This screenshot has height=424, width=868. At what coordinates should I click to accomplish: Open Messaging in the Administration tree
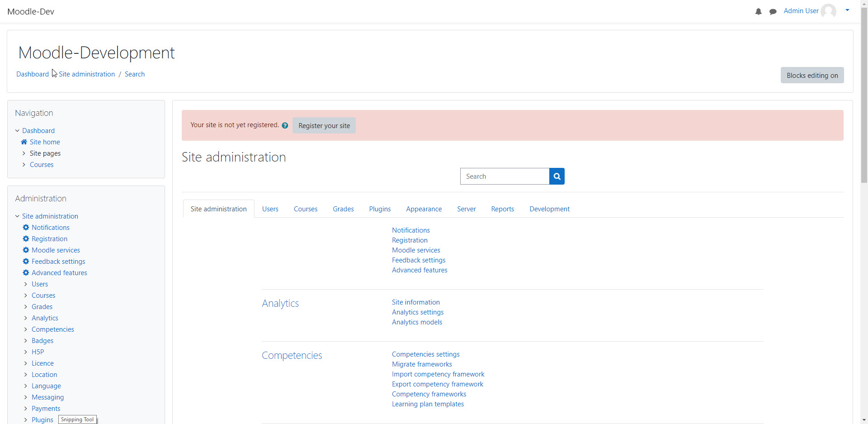pyautogui.click(x=47, y=397)
